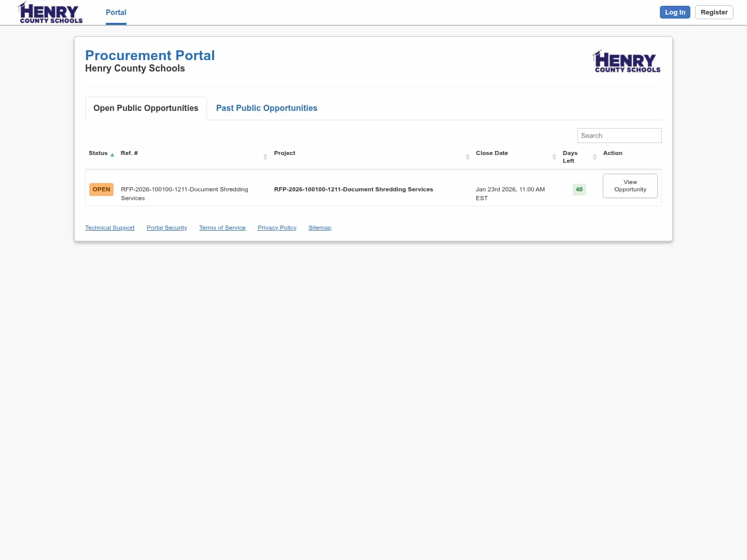Select the Open Public Opportunities tab
This screenshot has height=560, width=747.
145,108
